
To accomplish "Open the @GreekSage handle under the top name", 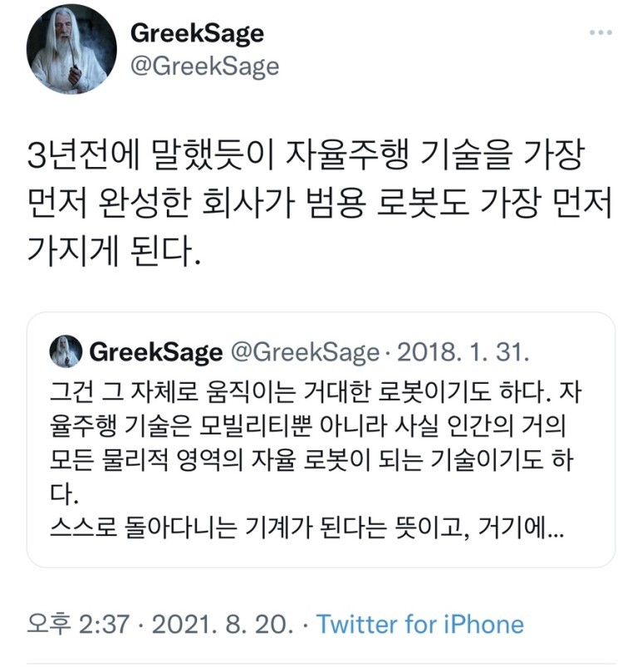I will click(204, 66).
